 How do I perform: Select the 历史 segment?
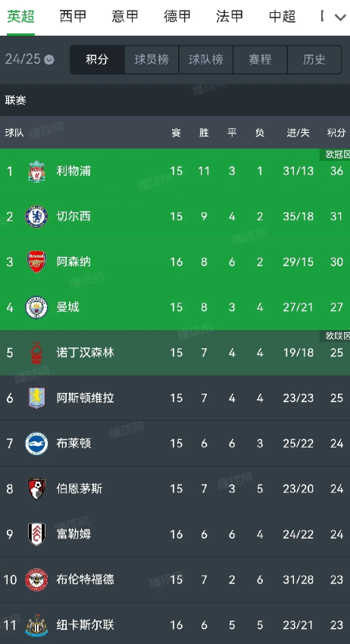point(314,60)
